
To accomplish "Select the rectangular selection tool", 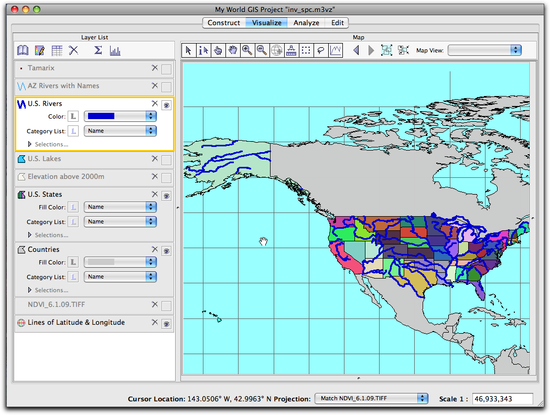I will pos(306,51).
